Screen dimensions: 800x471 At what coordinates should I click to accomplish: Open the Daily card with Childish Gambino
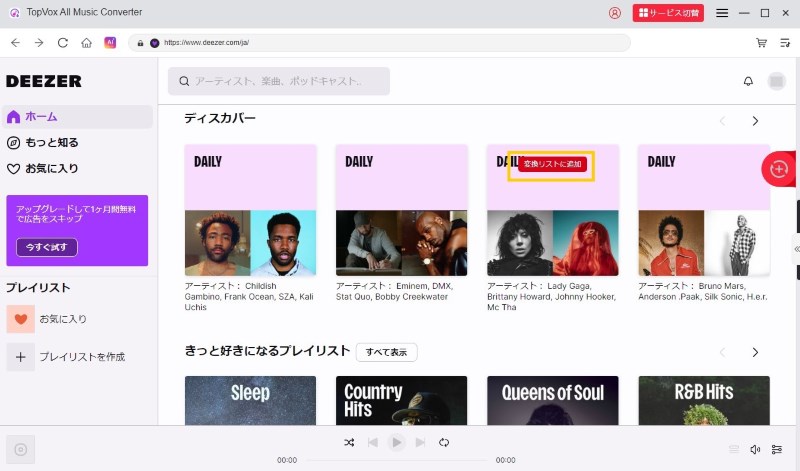(250, 210)
